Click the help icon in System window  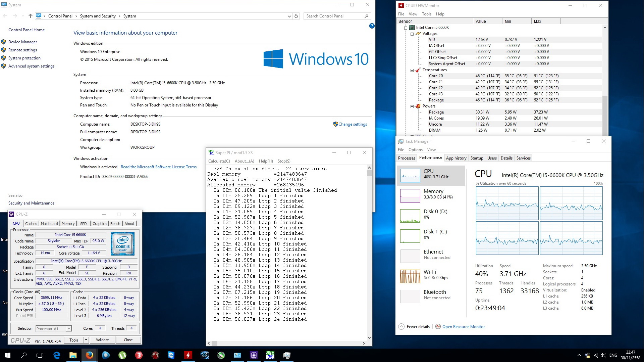pos(372,26)
